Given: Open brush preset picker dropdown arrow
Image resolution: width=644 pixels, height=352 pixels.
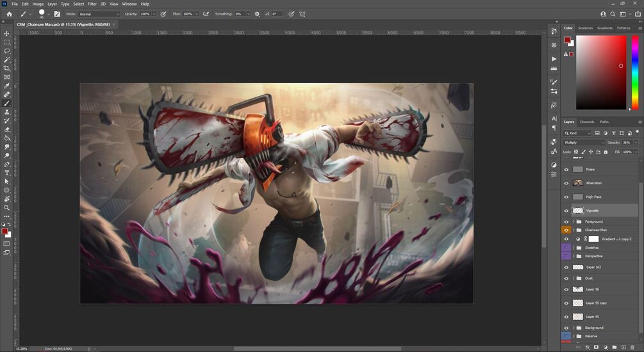Looking at the screenshot, I should pyautogui.click(x=49, y=14).
